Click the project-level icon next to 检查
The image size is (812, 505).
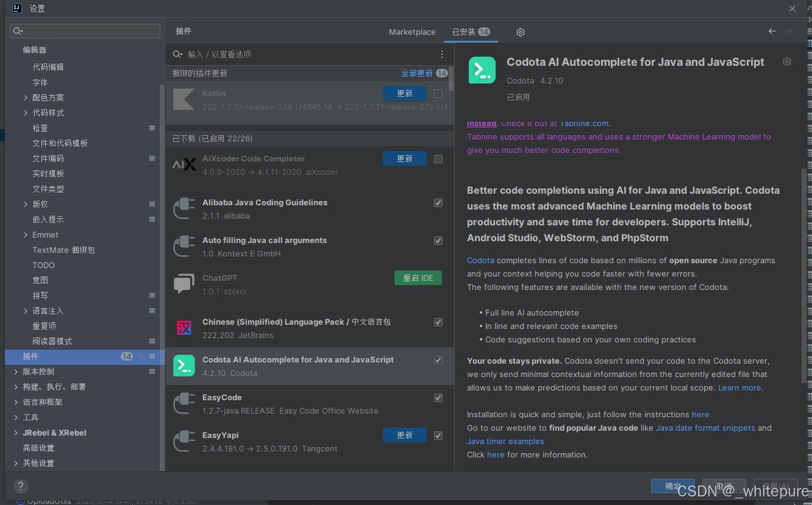(x=152, y=128)
